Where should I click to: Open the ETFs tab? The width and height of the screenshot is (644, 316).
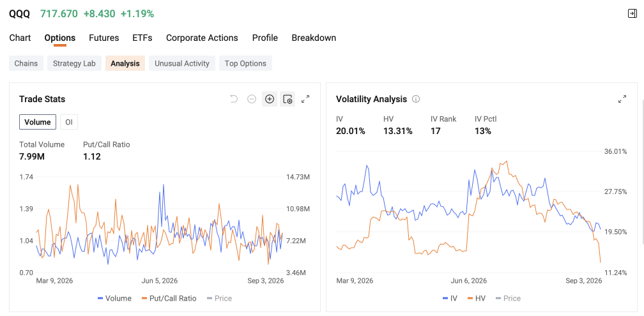click(142, 38)
